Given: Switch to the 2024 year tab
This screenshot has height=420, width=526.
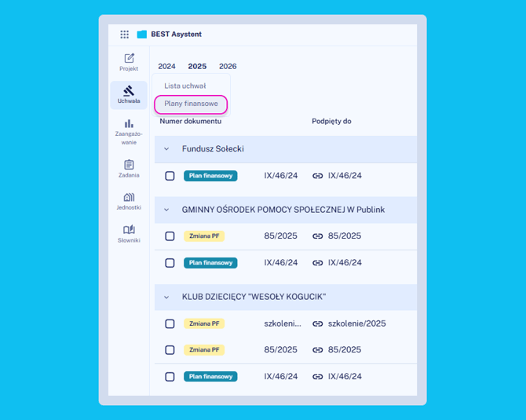Looking at the screenshot, I should coord(166,67).
